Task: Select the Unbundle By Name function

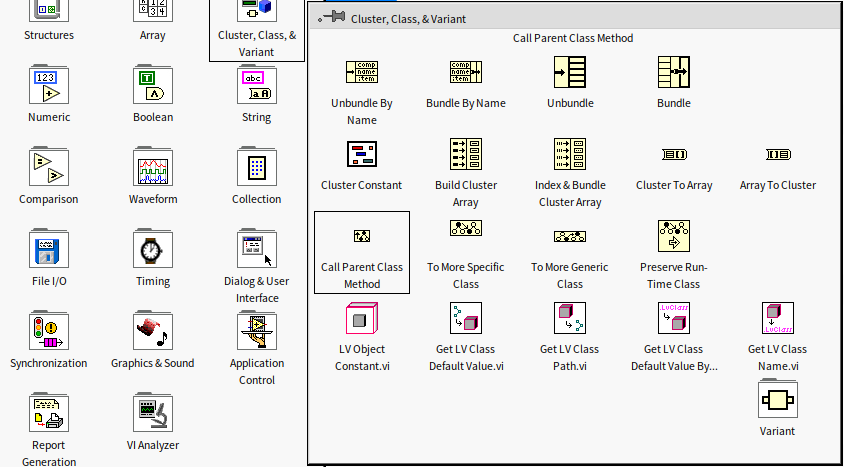Action: [x=362, y=72]
